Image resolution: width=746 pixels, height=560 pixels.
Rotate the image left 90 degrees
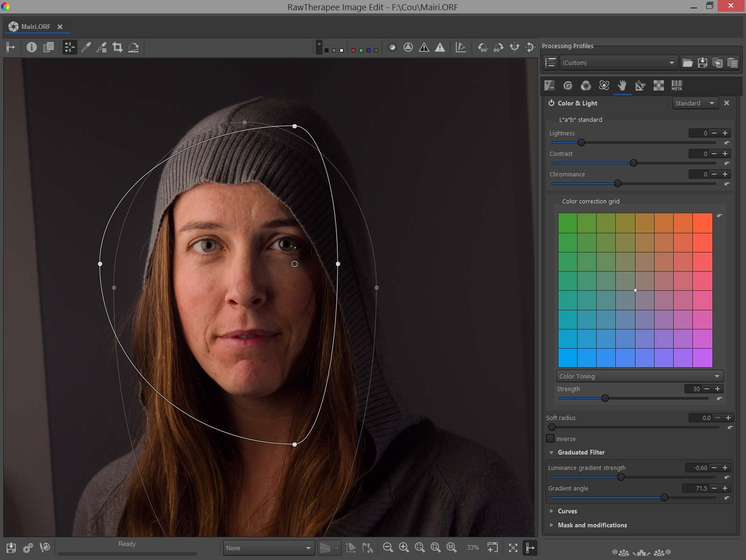click(483, 47)
